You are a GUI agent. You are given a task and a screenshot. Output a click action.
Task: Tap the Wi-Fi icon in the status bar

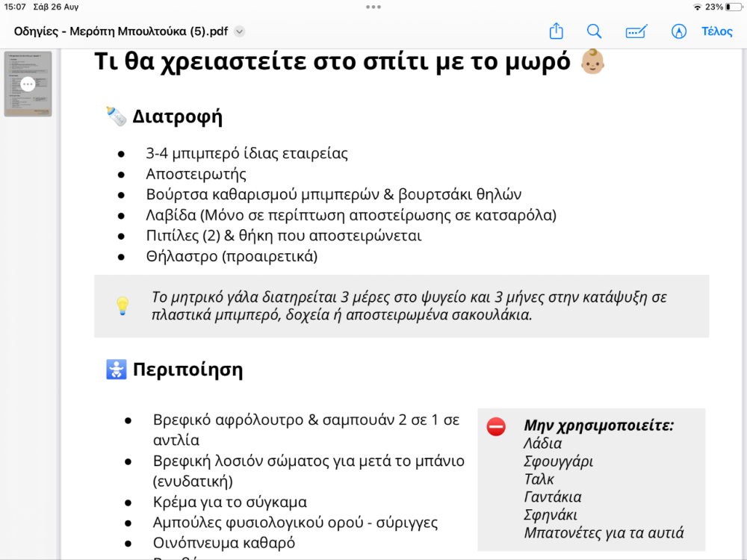697,7
